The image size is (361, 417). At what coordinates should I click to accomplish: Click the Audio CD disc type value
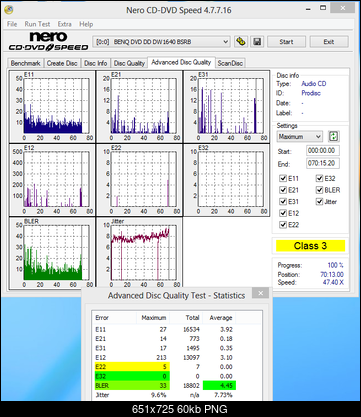point(314,84)
